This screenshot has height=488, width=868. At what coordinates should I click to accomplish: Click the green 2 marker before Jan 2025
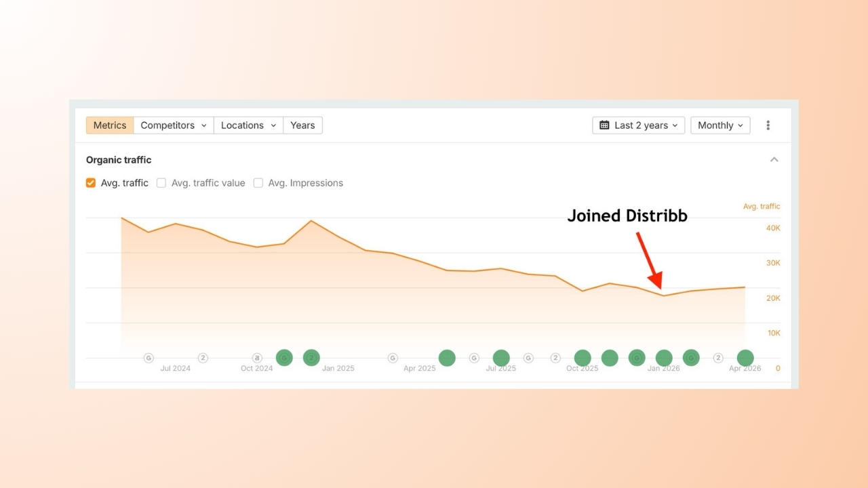[x=311, y=358]
